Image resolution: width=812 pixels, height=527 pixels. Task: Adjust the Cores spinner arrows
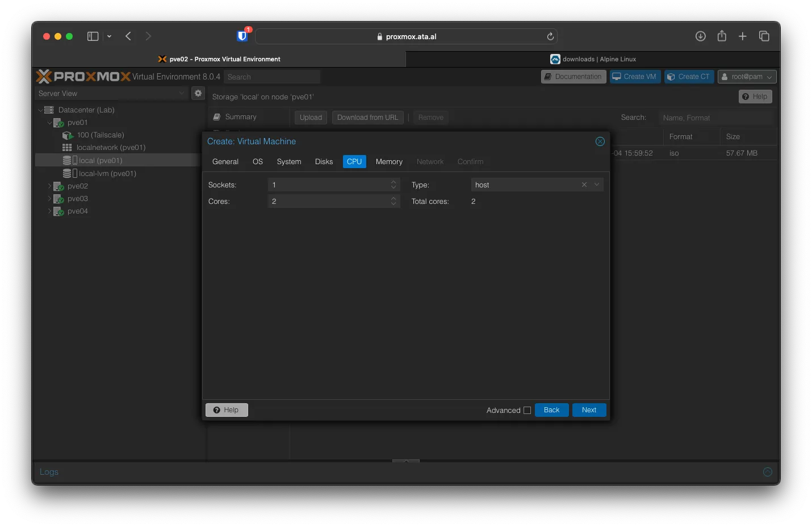pyautogui.click(x=394, y=201)
